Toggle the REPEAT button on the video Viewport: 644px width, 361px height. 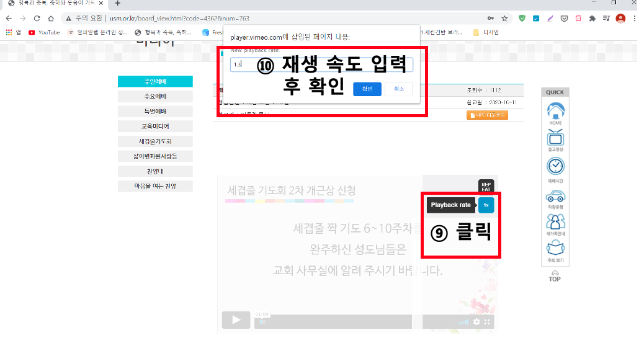click(486, 187)
